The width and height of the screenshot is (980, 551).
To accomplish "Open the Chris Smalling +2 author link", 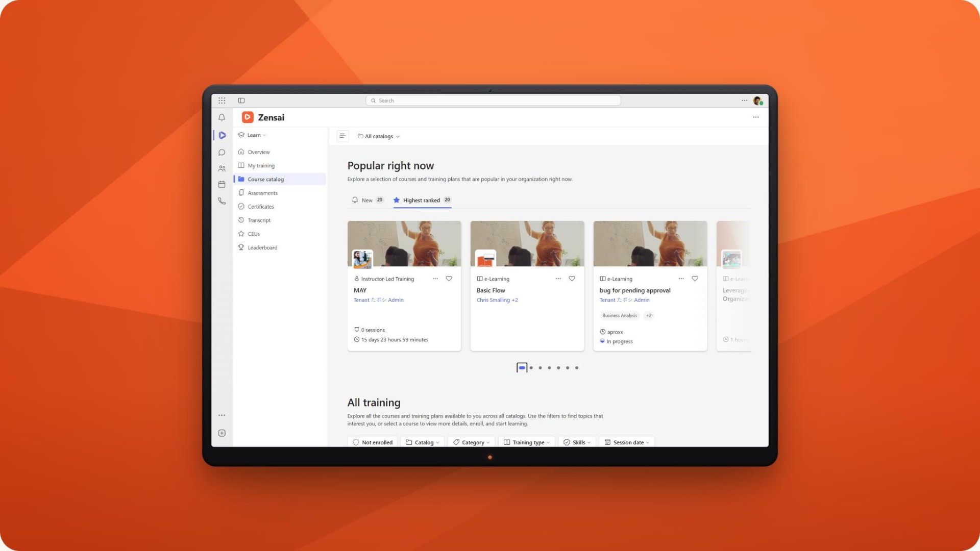I will [x=497, y=300].
